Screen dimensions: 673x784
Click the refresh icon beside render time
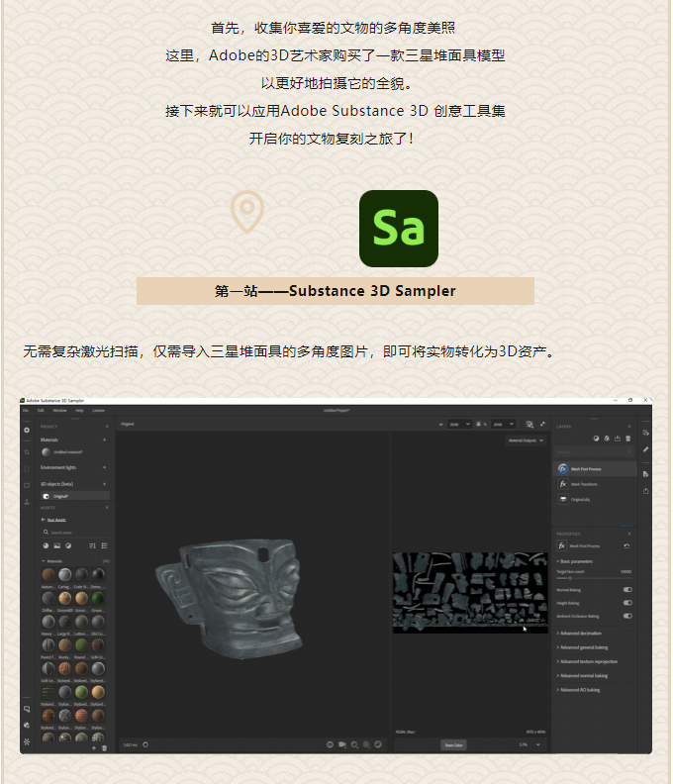pyautogui.click(x=145, y=744)
